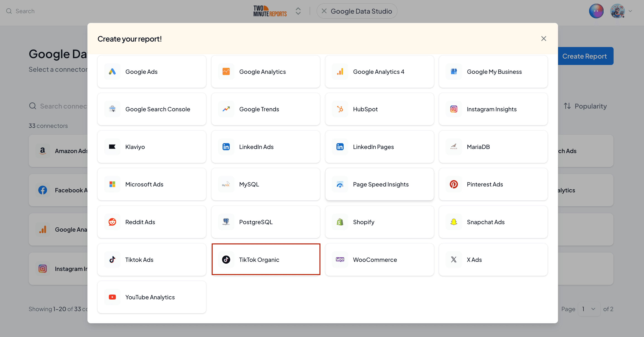The height and width of the screenshot is (337, 644).
Task: Click the Klaviyo flag icon
Action: pyautogui.click(x=112, y=147)
